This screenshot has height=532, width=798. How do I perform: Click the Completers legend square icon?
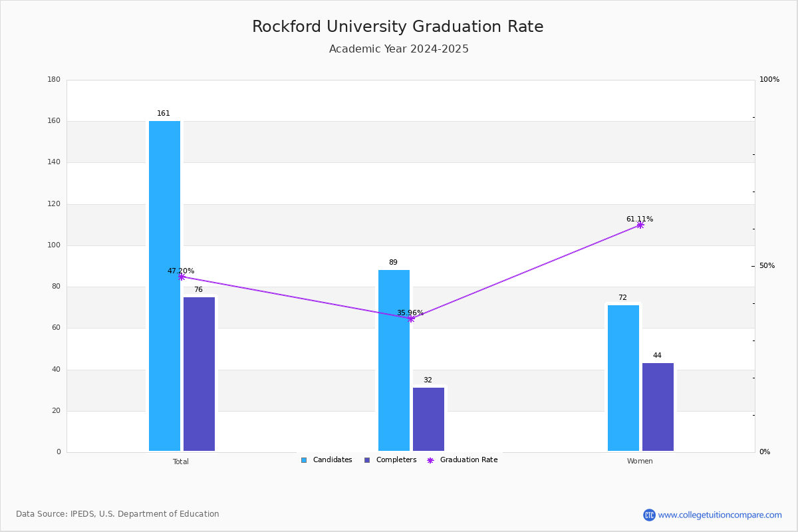[x=367, y=460]
